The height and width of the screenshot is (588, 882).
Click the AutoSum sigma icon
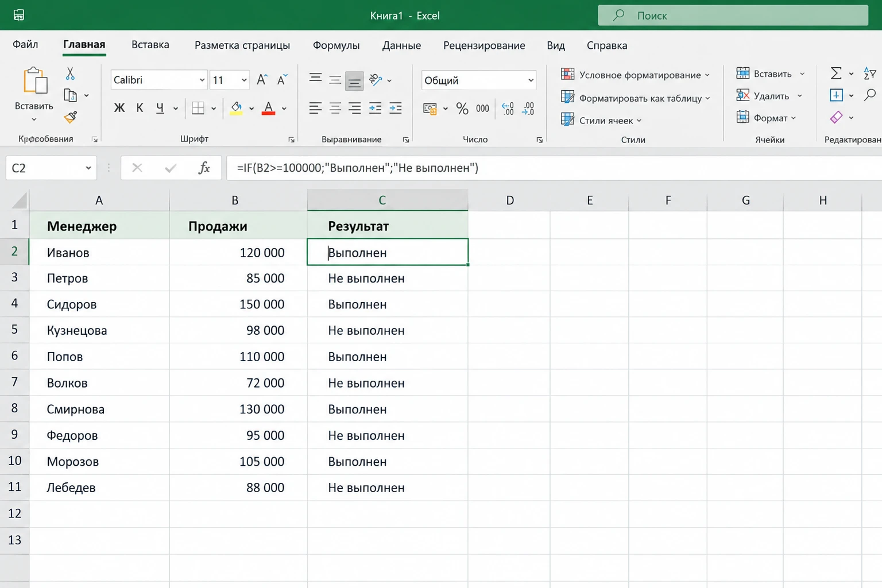pos(836,73)
